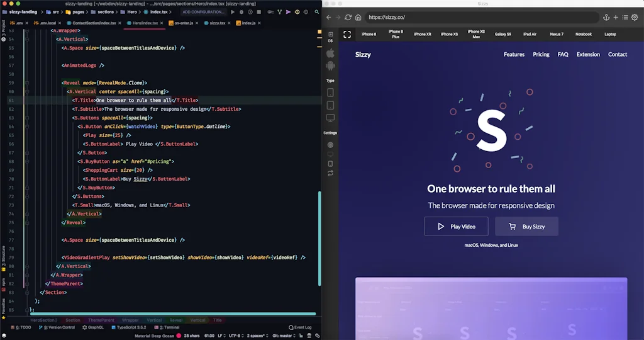This screenshot has height=340, width=644.
Task: Click the anchor icon in Sizzy toolbar
Action: click(606, 18)
